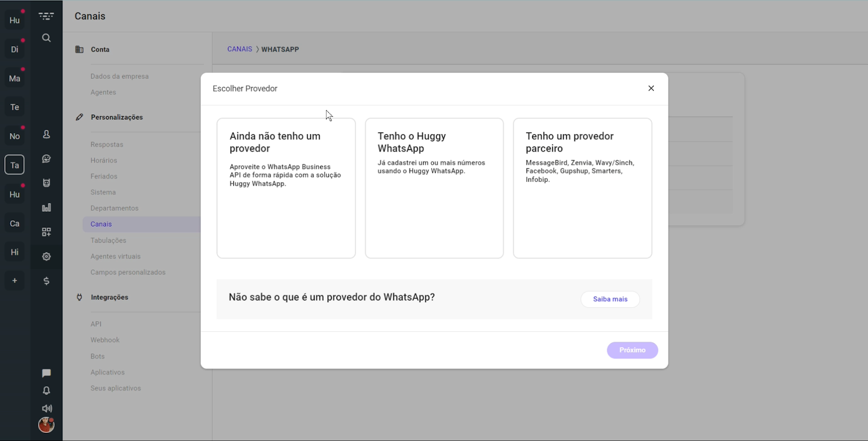Open Dados da empresa settings
Image resolution: width=868 pixels, height=441 pixels.
(x=119, y=77)
